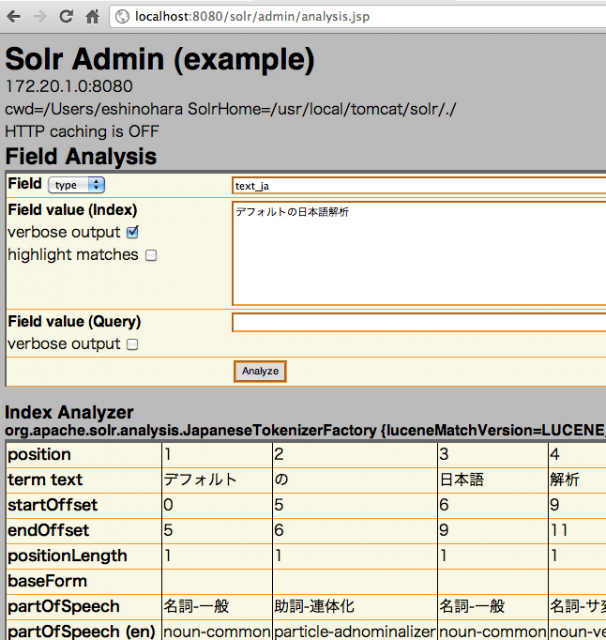
Task: Click the position row label
Action: tap(39, 454)
